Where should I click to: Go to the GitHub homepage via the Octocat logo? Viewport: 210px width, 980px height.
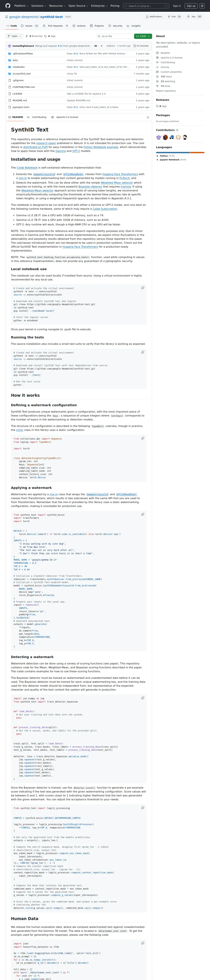click(x=8, y=6)
